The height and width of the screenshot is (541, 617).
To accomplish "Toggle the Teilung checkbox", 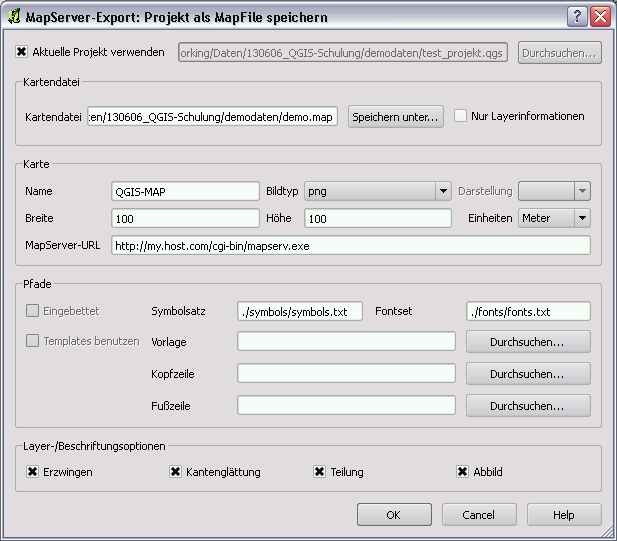I will [320, 472].
